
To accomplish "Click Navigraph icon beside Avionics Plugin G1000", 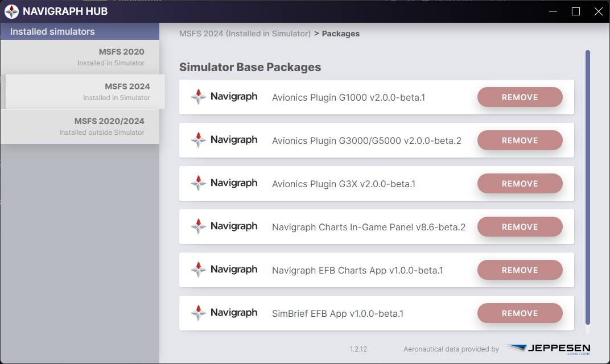I will (x=199, y=97).
